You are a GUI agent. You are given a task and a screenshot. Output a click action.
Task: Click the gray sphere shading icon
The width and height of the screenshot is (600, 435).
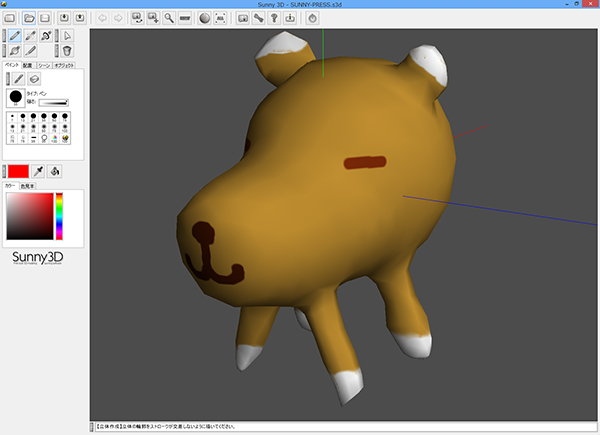pyautogui.click(x=205, y=18)
